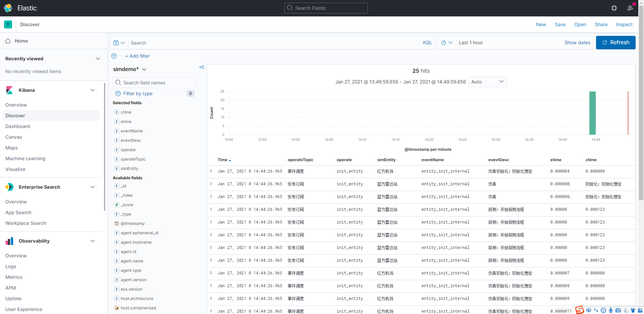The width and height of the screenshot is (644, 314).
Task: Open the saved queries icon menu
Action: 119,43
